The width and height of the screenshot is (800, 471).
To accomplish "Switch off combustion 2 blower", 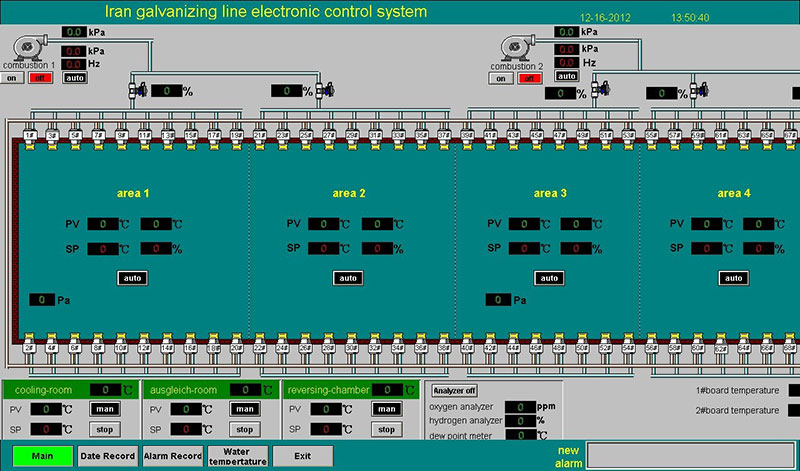I will coord(528,75).
